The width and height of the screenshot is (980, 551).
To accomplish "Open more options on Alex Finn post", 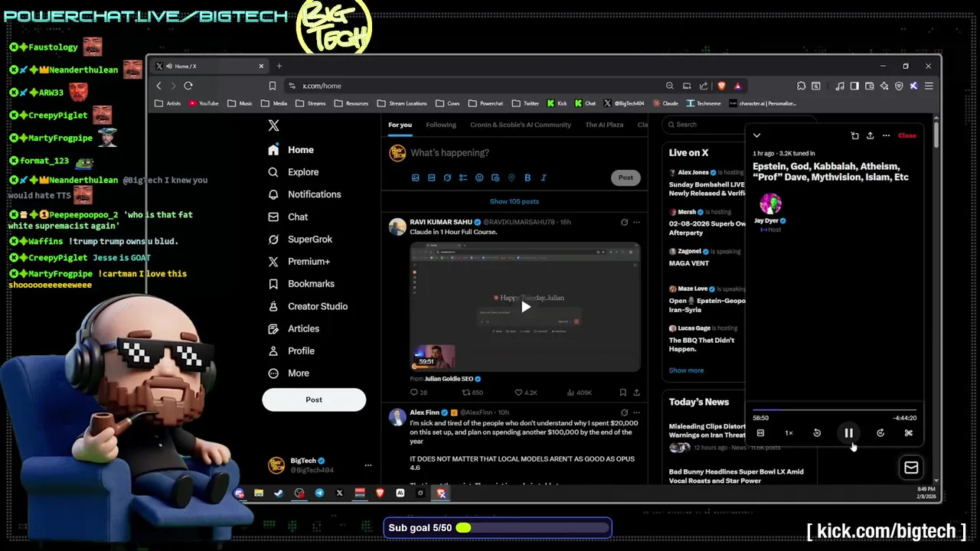I will tap(636, 412).
